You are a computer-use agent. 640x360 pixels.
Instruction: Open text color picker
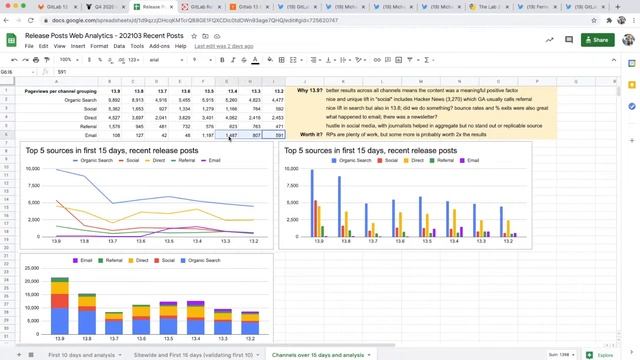tap(255, 60)
